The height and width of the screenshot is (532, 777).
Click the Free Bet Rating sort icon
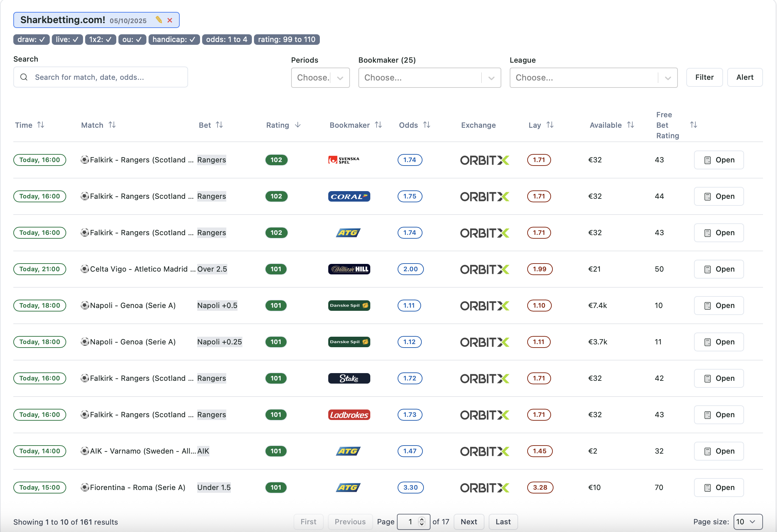tap(693, 125)
